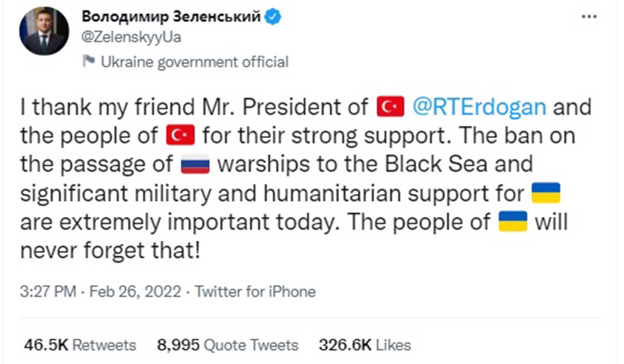Click the Ukraine flag after 'support for'
The image size is (624, 364).
pyautogui.click(x=545, y=193)
